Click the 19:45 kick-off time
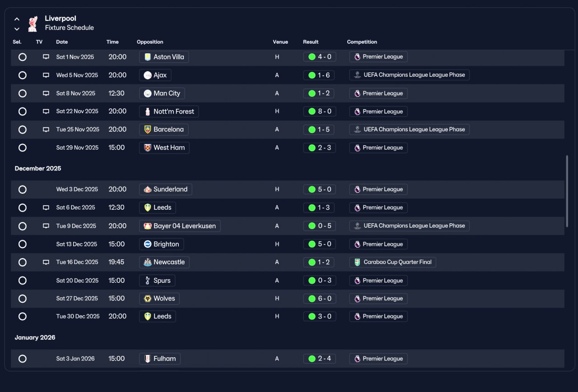578x392 pixels. (117, 262)
